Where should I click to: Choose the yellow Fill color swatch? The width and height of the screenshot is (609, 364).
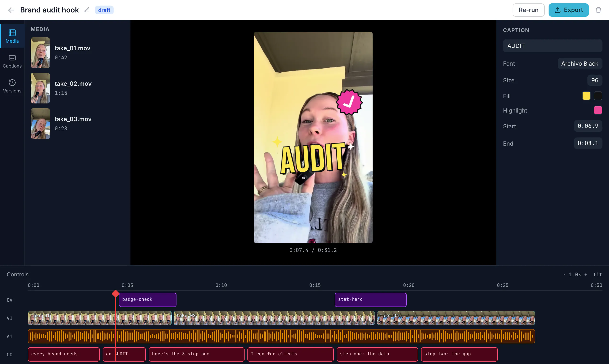(x=586, y=96)
